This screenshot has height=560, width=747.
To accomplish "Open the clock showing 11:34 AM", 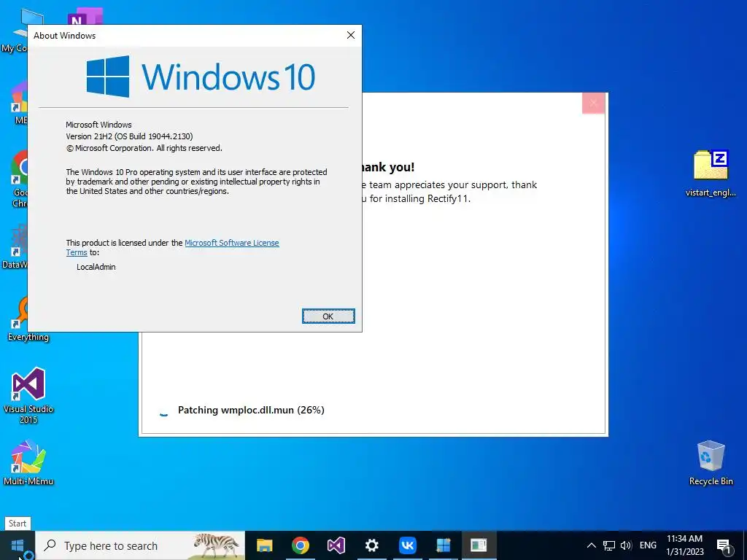I will pos(684,545).
